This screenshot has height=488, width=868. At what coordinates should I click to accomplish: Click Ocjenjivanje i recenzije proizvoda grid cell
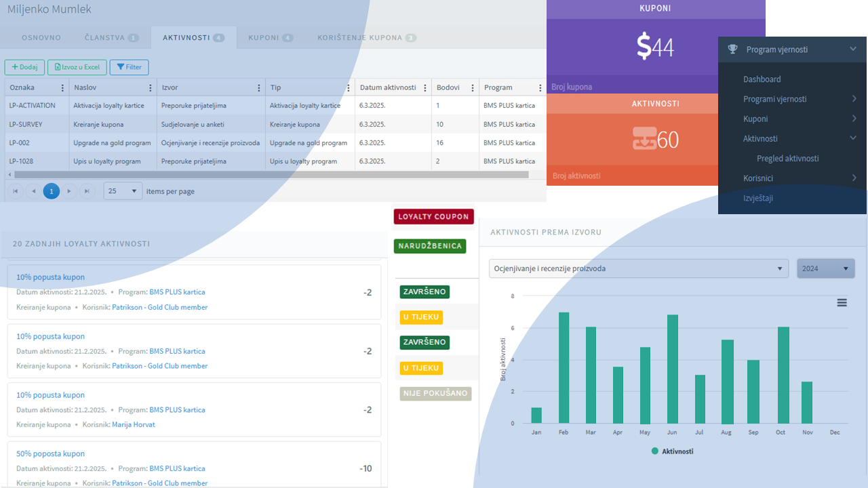(211, 143)
